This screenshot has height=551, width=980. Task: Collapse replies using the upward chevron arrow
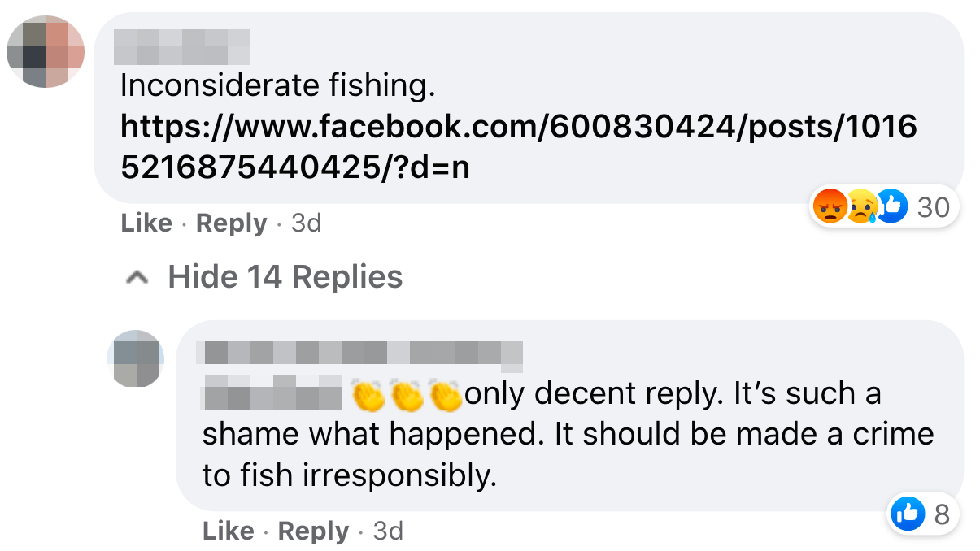(x=137, y=278)
